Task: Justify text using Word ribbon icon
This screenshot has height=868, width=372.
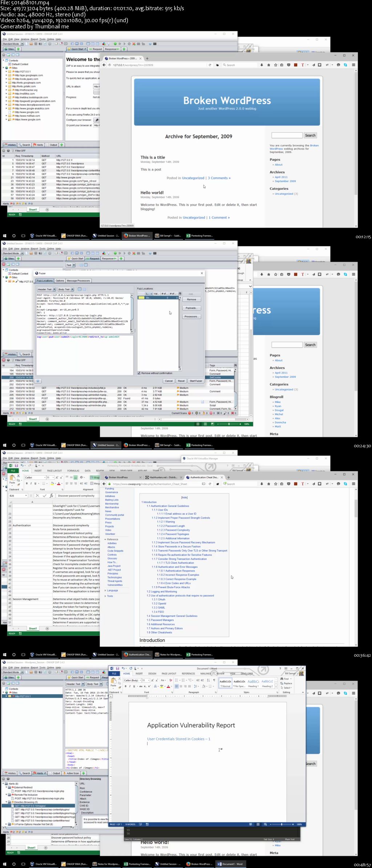Action: pyautogui.click(x=189, y=686)
